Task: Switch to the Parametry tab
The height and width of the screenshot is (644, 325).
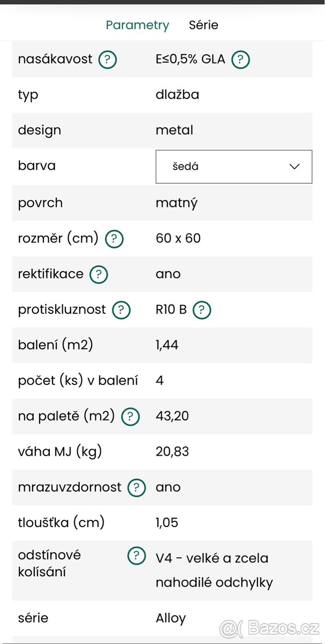Action: coord(137,25)
